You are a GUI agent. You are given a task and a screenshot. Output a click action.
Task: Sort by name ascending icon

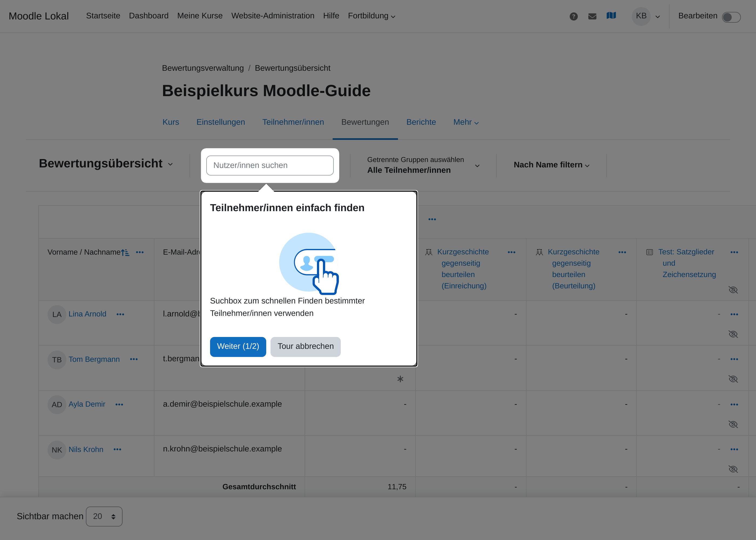(x=125, y=252)
